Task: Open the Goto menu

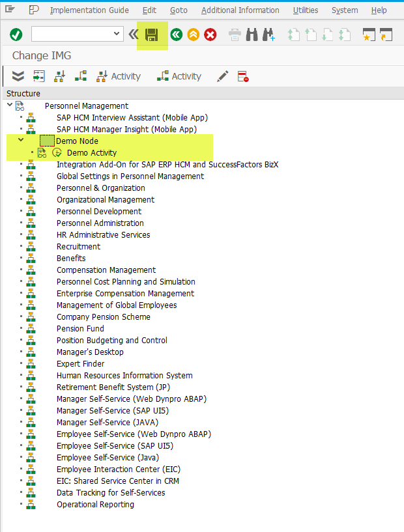Action: (179, 10)
